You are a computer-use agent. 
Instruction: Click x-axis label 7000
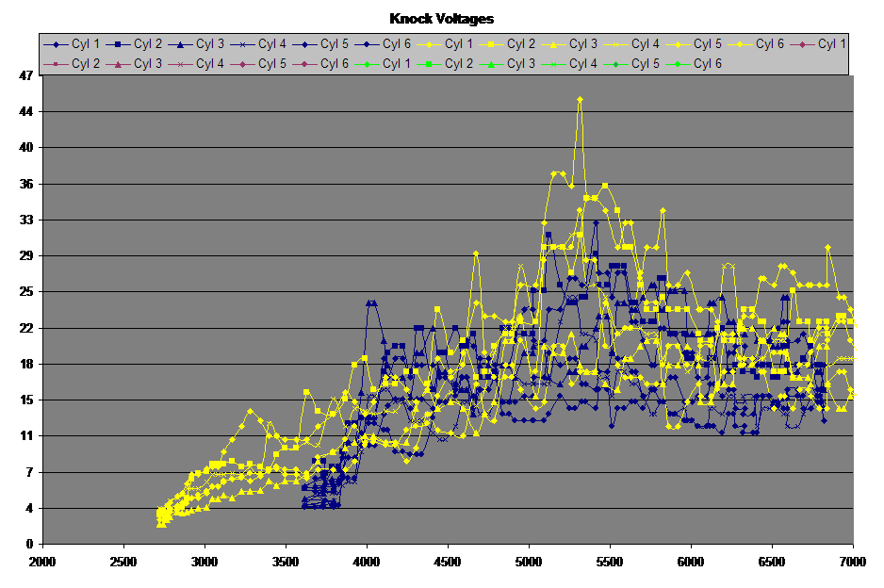pos(853,562)
